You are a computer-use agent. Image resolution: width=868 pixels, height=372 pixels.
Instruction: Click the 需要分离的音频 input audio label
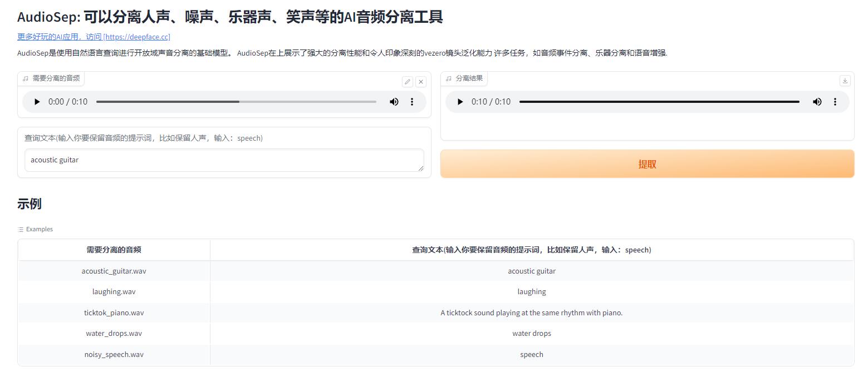tap(51, 78)
